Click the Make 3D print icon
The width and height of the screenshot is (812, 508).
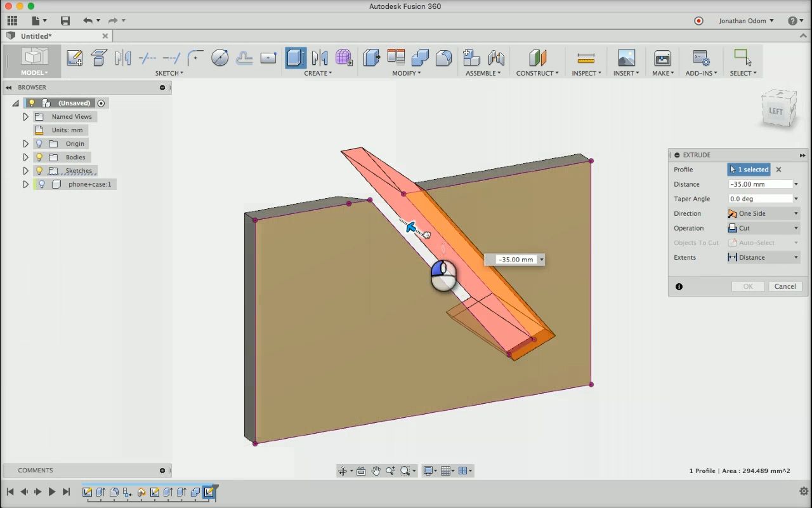tap(662, 58)
